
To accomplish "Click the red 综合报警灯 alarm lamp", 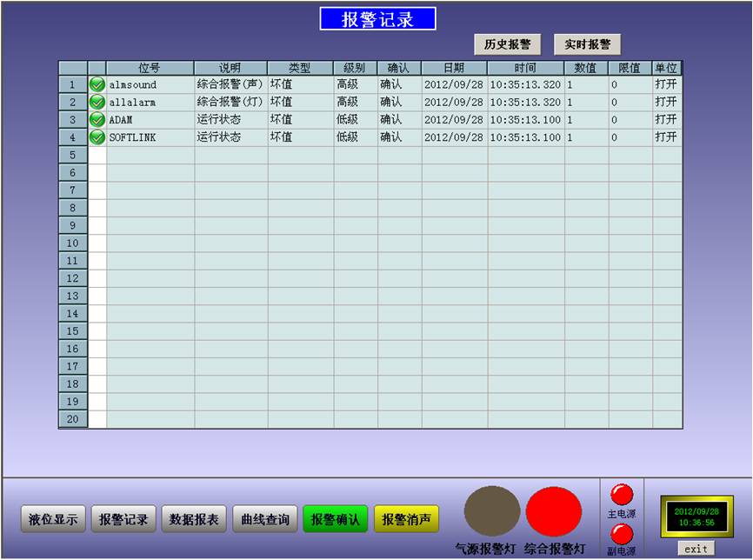I will click(554, 511).
